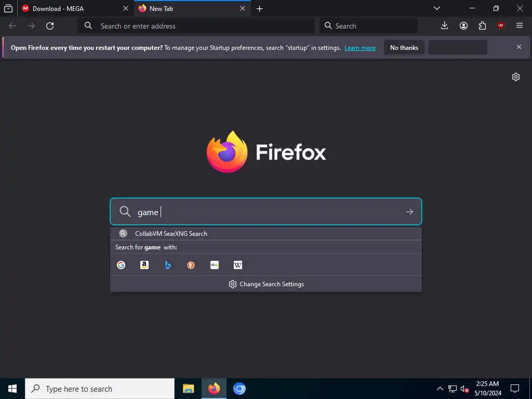Select the Firefox taskbar icon
The image size is (532, 399).
pyautogui.click(x=214, y=389)
